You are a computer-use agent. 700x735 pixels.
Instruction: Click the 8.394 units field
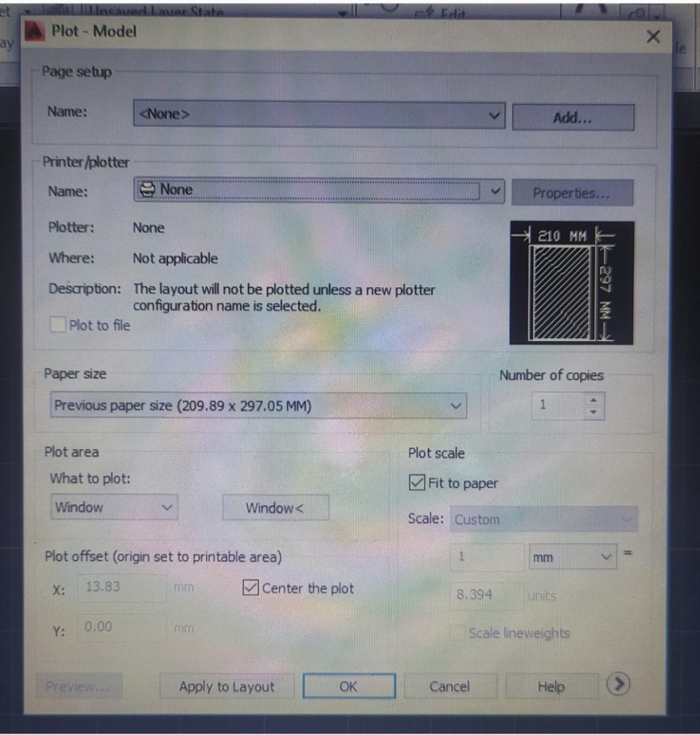click(x=487, y=595)
